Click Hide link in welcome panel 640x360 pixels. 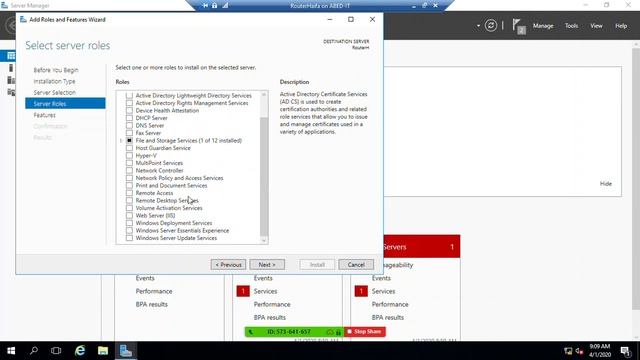point(606,184)
